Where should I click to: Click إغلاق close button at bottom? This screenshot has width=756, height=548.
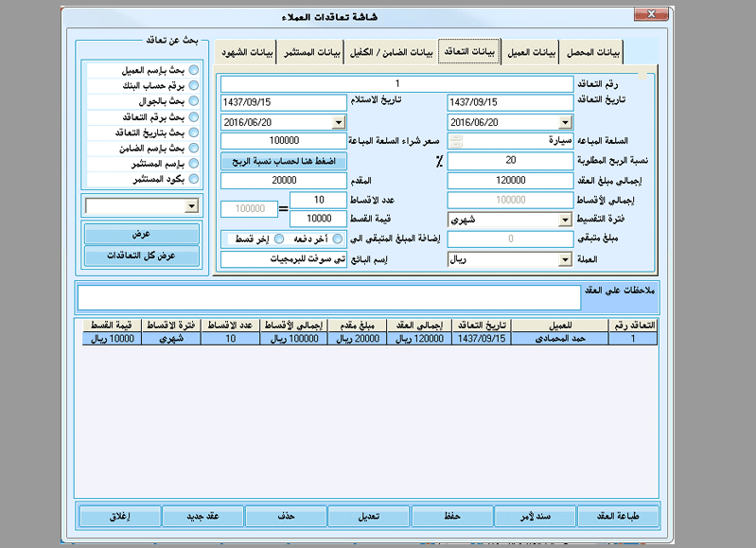120,516
